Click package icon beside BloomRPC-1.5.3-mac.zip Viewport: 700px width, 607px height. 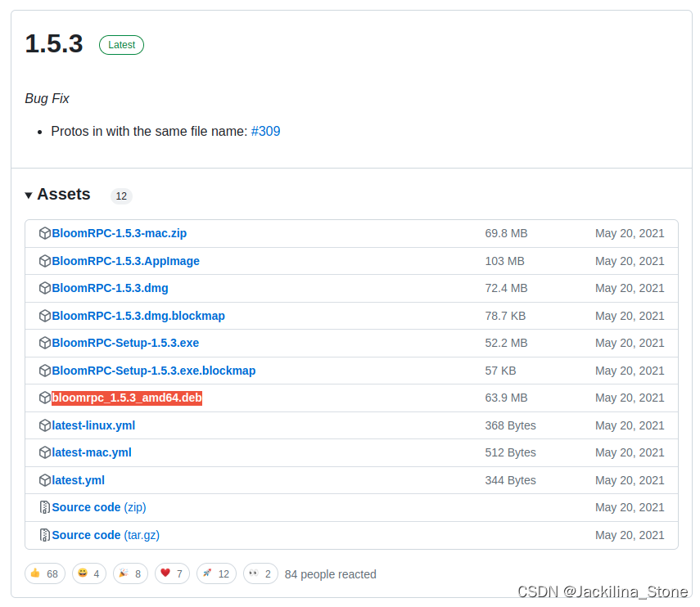coord(45,233)
